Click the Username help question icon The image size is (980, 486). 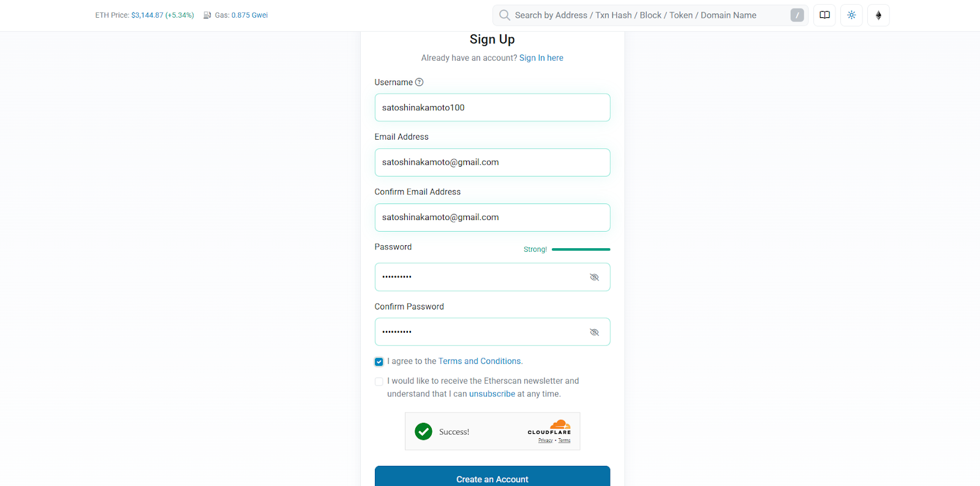(420, 82)
